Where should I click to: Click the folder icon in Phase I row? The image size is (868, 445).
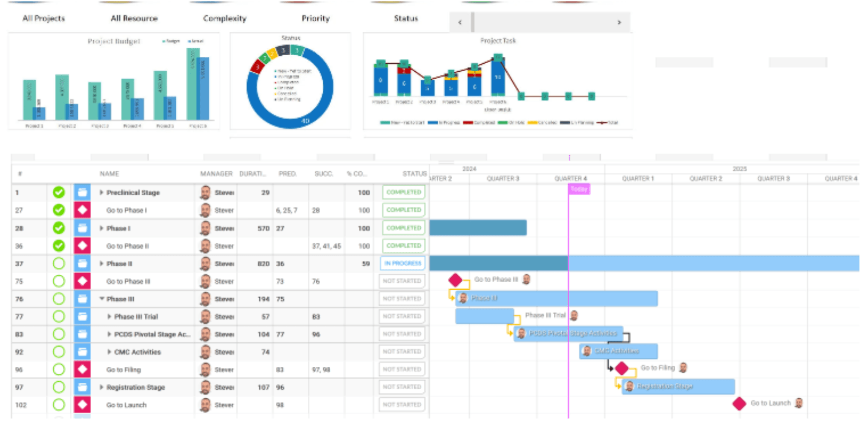(x=82, y=228)
